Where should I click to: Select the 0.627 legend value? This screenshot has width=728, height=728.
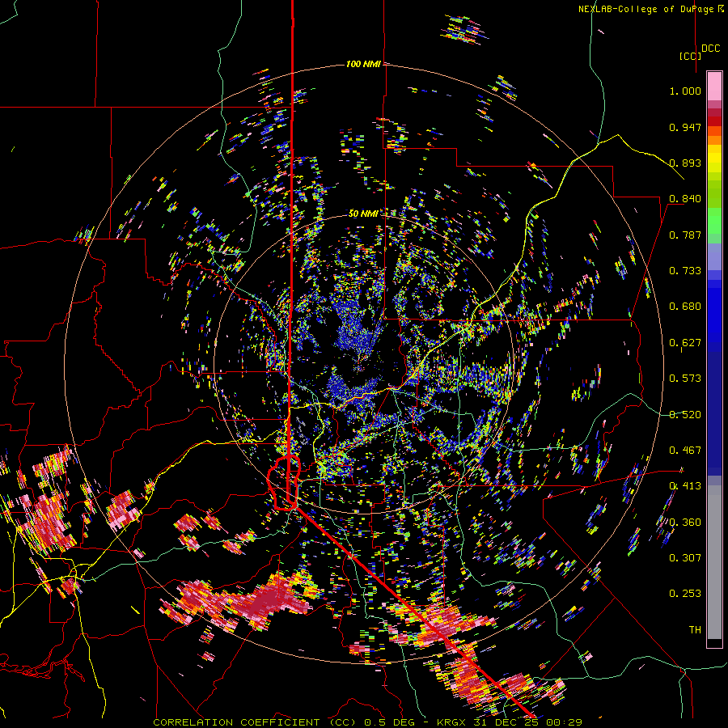685,343
